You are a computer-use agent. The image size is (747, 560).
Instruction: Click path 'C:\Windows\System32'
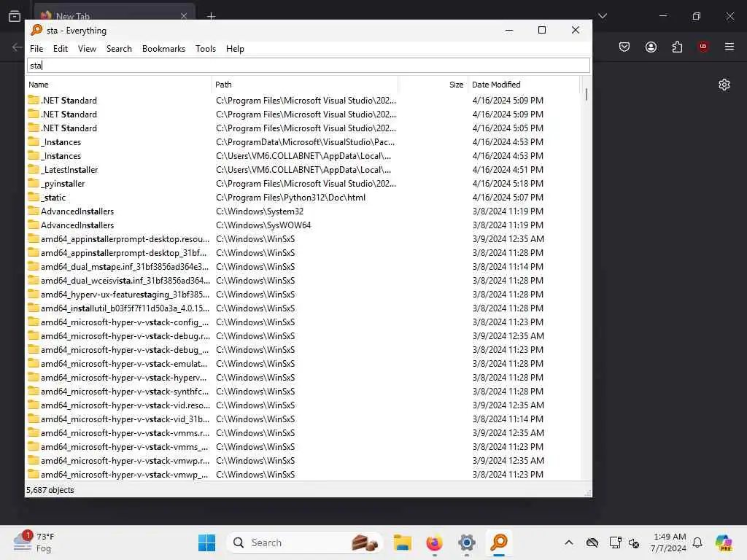260,211
